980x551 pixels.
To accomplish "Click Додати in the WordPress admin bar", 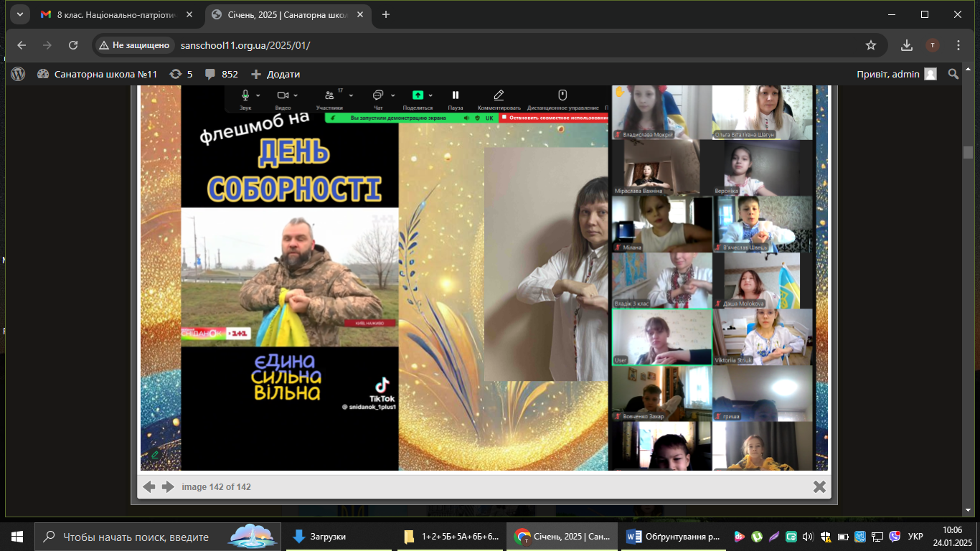I will coord(275,74).
